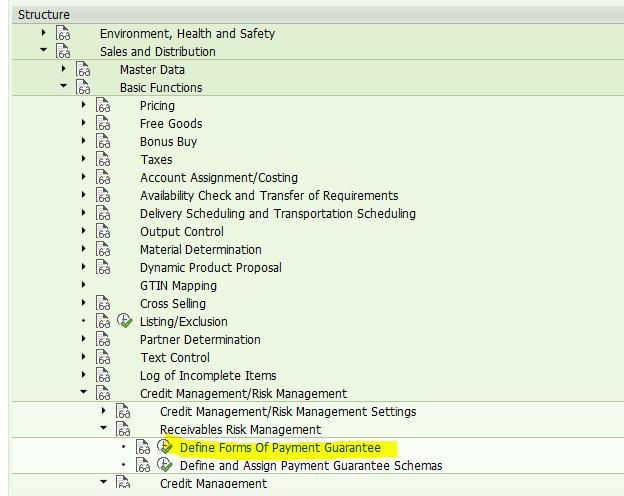This screenshot has height=496, width=624.
Task: Open documentation icon beside Receivables Risk Management
Action: coord(123,429)
